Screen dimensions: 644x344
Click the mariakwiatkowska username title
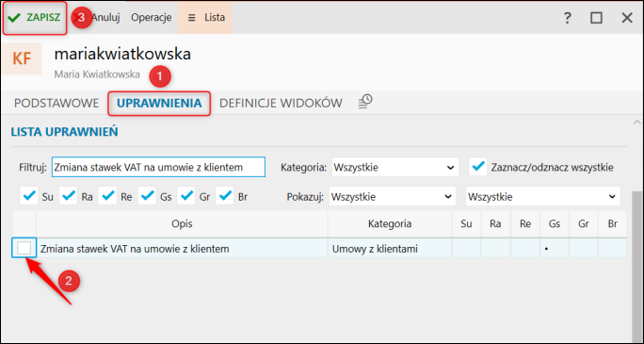pyautogui.click(x=122, y=54)
